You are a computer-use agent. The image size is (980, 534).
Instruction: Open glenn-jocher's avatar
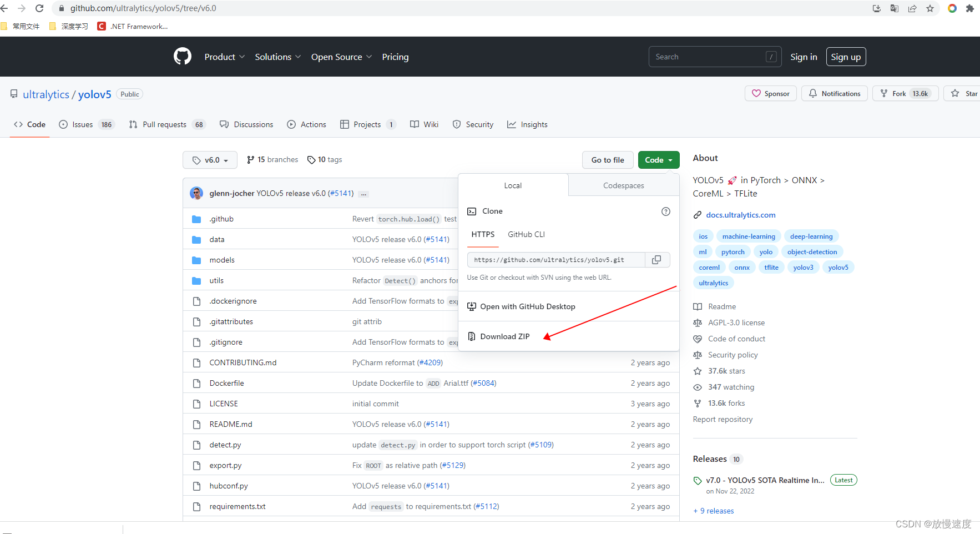click(x=196, y=193)
